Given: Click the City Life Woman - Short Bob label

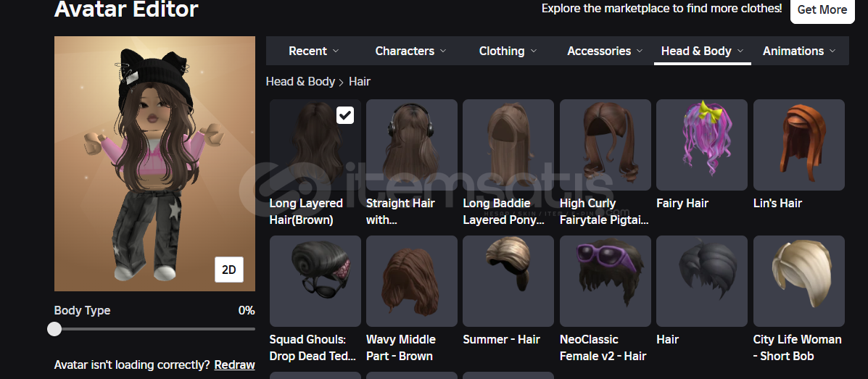Looking at the screenshot, I should [x=797, y=347].
